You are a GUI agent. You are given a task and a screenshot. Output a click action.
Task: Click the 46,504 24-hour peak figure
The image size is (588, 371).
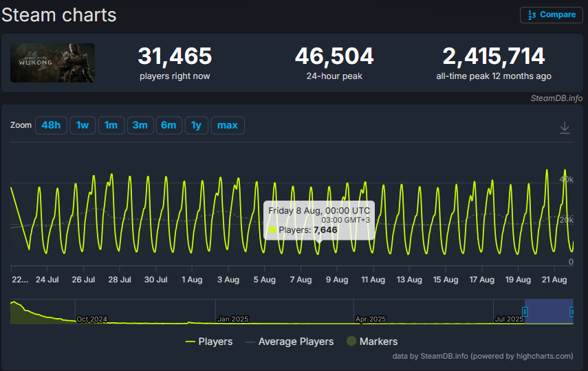pyautogui.click(x=334, y=56)
